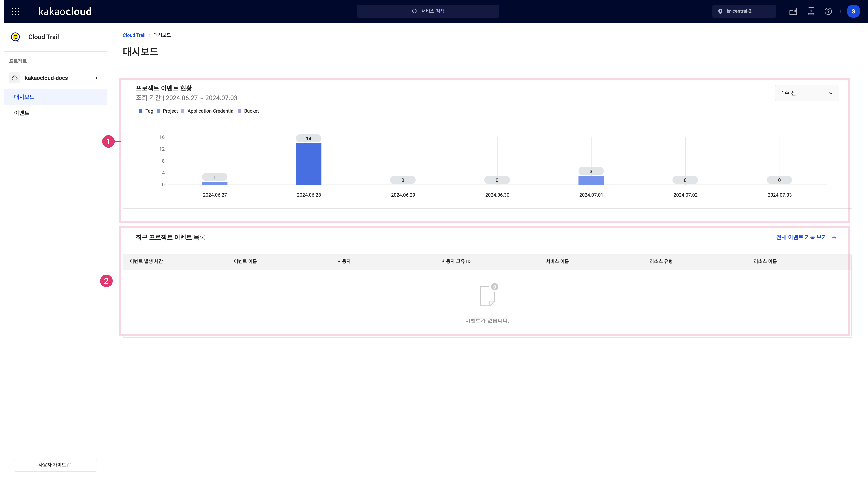Image resolution: width=868 pixels, height=480 pixels.
Task: Open the info document icon in header
Action: (x=811, y=11)
